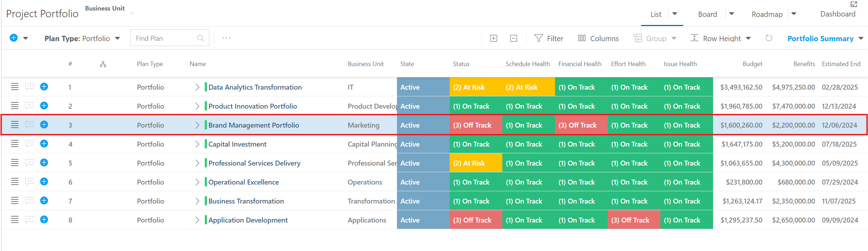Open the Columns chooser
868x251 pixels.
(598, 38)
